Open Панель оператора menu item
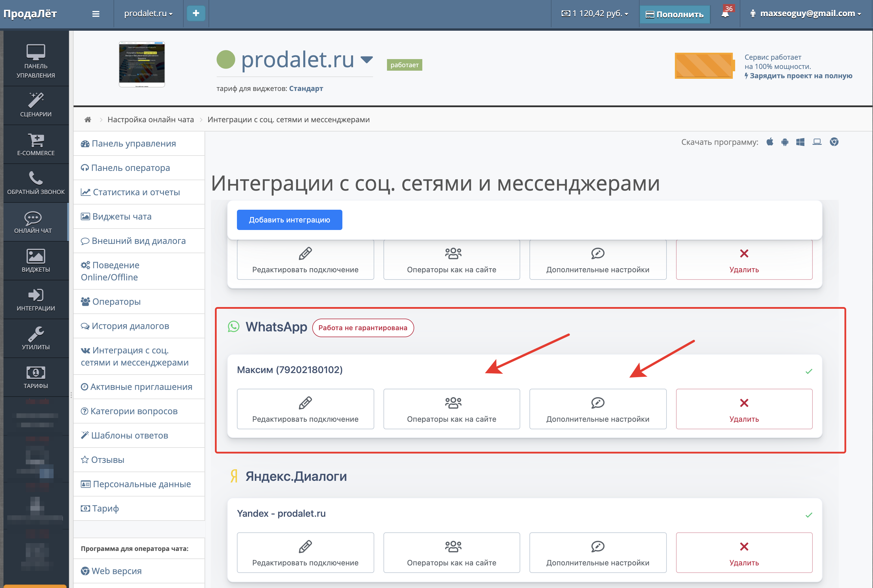873x588 pixels. 139,168
